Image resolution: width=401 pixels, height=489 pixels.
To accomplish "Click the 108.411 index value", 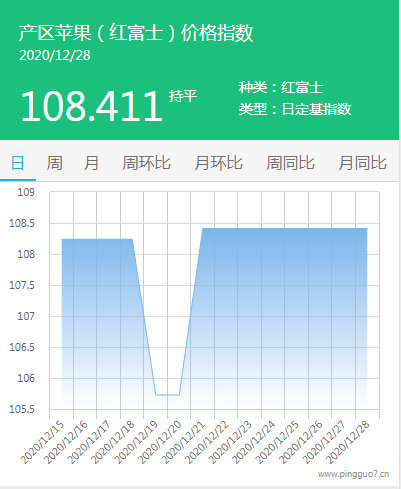I will [x=92, y=106].
